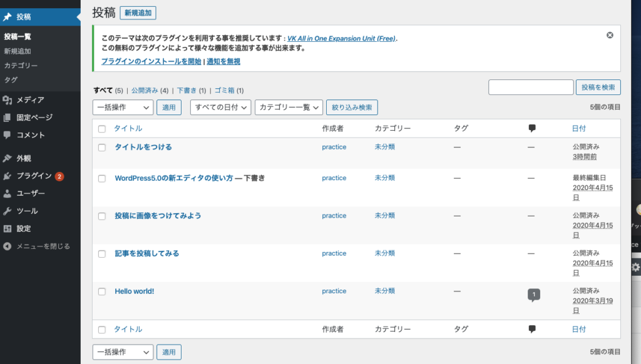Open the VK All in One Expansion Unit link
Viewport: 641px width, 364px height.
tap(341, 38)
